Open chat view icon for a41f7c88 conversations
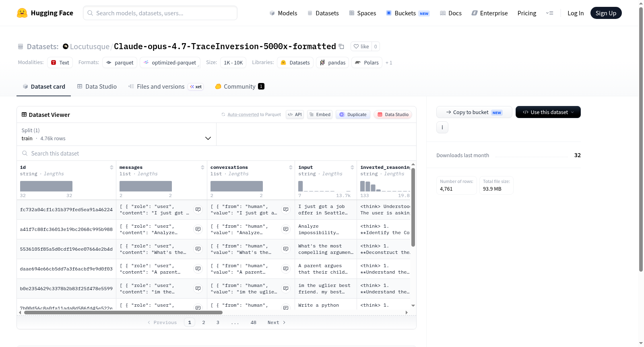Image resolution: width=644 pixels, height=347 pixels. tap(286, 229)
